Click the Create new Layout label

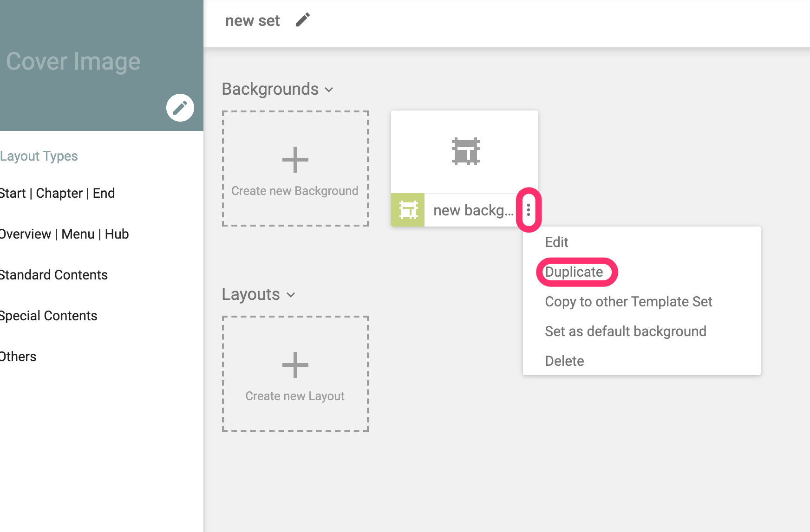[x=295, y=396]
